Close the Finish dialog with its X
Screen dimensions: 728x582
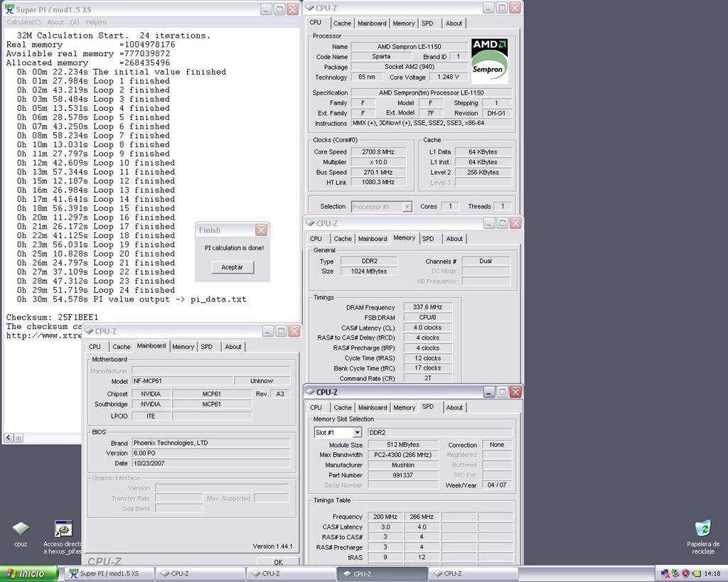pyautogui.click(x=262, y=230)
